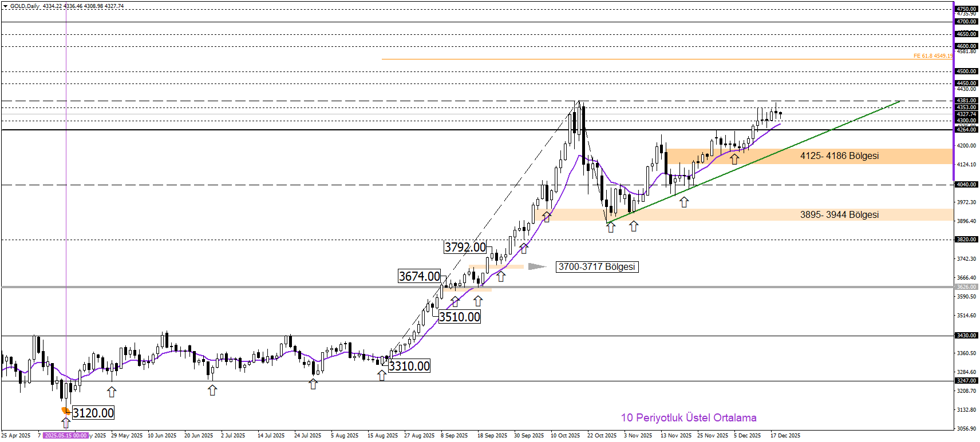Click the gray 3626.00 level tag
This screenshot has width=980, height=442.
click(966, 287)
